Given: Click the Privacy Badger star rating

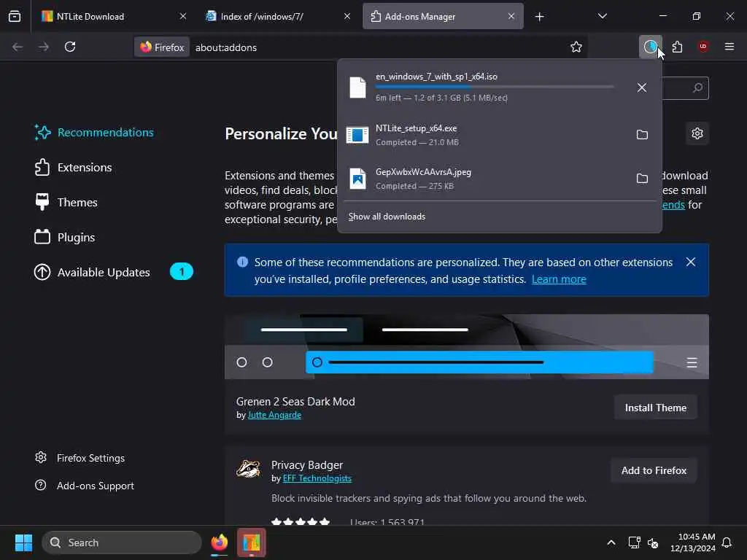Looking at the screenshot, I should pos(300,521).
